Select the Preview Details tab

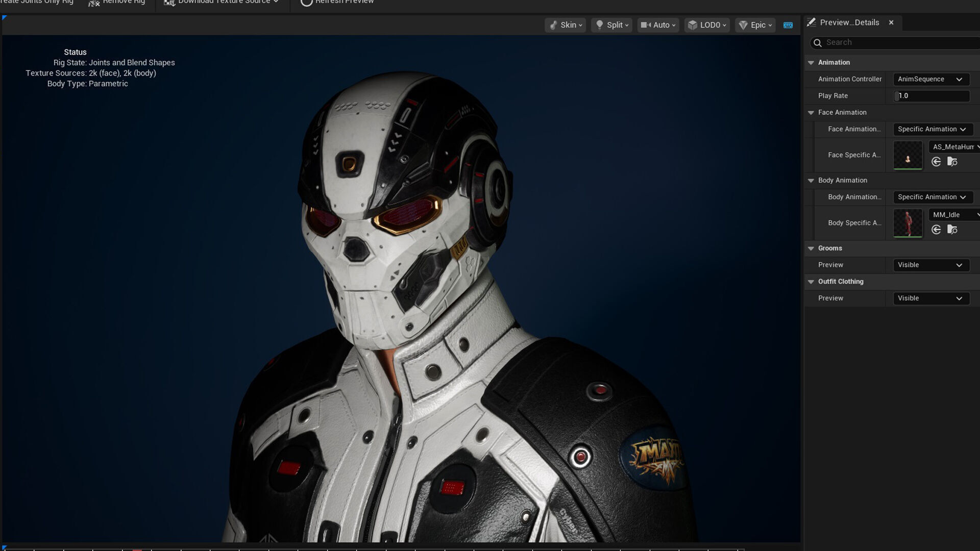(849, 22)
